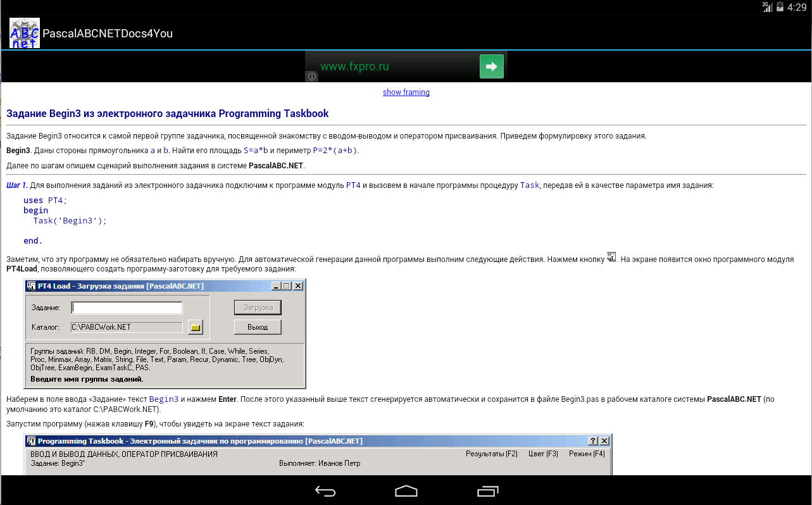Image resolution: width=812 pixels, height=505 pixels.
Task: Click 'Введите имя группы заданий.' in PT4 Load
Action: click(x=87, y=379)
